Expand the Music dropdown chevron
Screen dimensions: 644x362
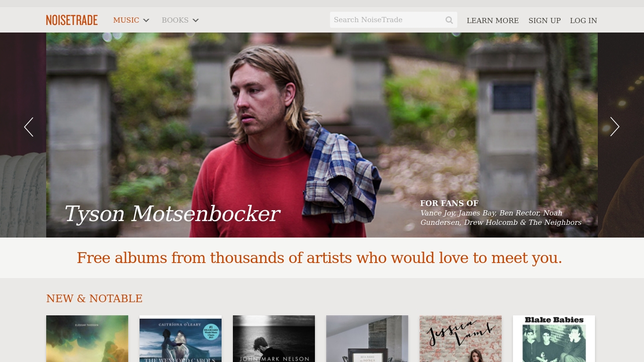click(x=146, y=20)
